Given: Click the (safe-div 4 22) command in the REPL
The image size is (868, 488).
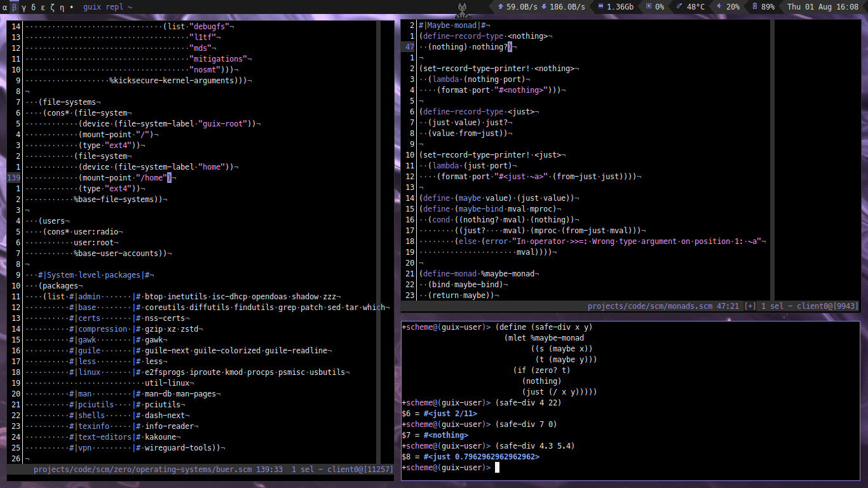Looking at the screenshot, I should (x=529, y=402).
